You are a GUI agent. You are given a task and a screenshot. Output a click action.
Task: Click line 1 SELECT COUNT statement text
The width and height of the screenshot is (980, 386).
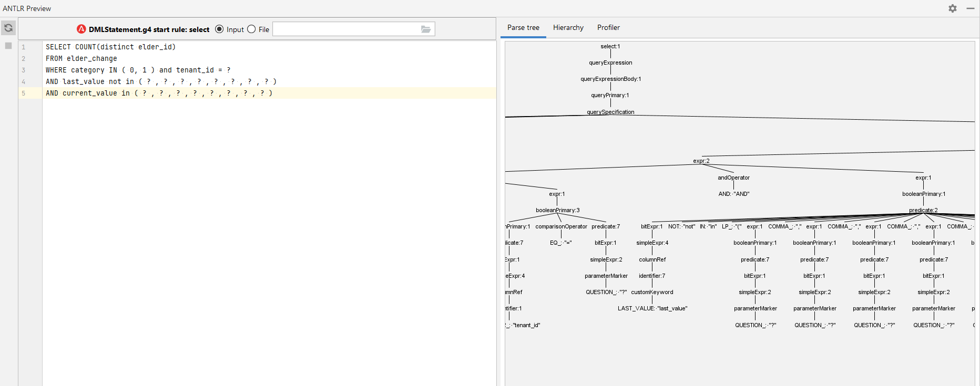click(111, 47)
